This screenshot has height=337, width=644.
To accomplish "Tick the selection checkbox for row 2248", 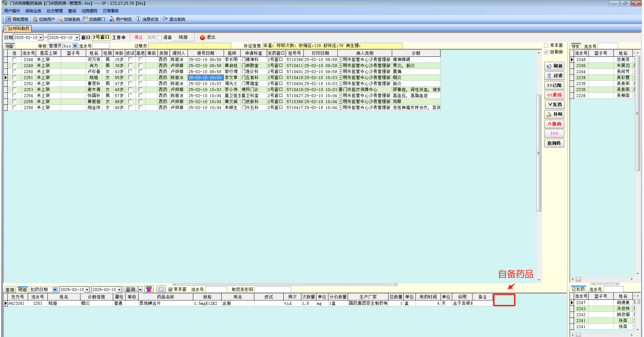I will pyautogui.click(x=14, y=59).
